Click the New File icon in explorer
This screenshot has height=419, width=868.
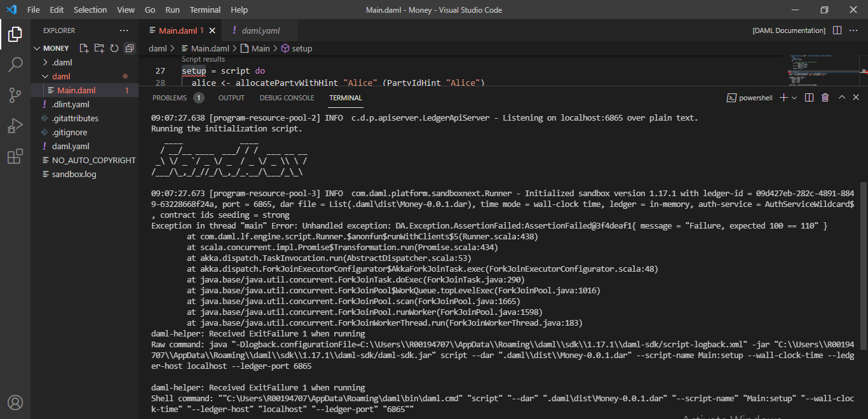click(x=84, y=48)
